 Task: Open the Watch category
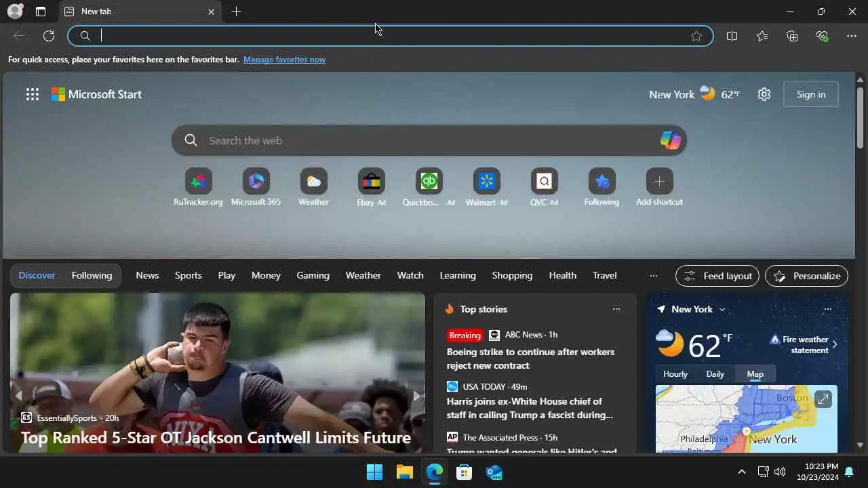point(410,275)
